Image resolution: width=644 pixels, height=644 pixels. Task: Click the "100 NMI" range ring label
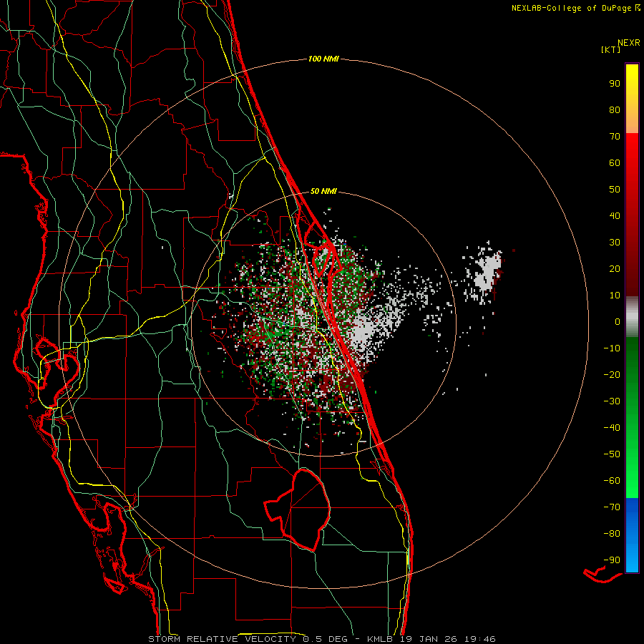click(x=323, y=59)
